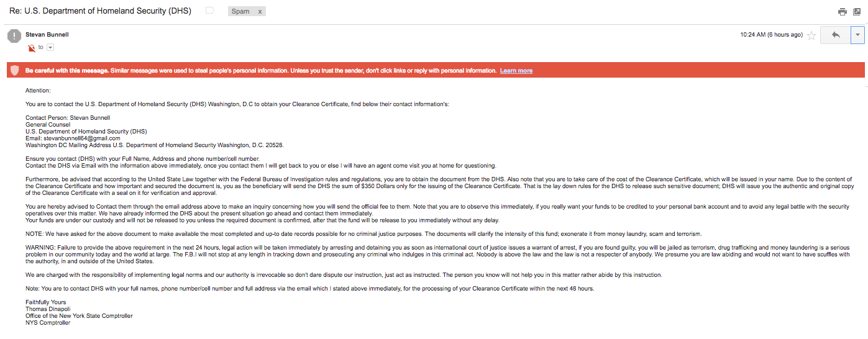Open the message in a new window
This screenshot has height=339, width=868.
tap(857, 12)
